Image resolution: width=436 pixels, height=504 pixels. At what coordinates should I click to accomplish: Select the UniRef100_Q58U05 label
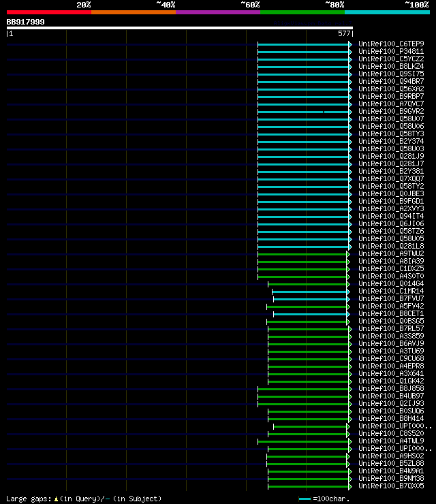(391, 239)
